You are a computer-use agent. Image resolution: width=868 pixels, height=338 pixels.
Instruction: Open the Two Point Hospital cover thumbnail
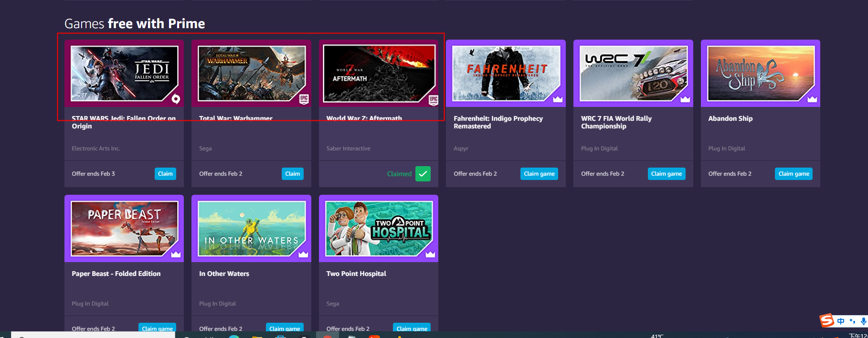tap(379, 228)
